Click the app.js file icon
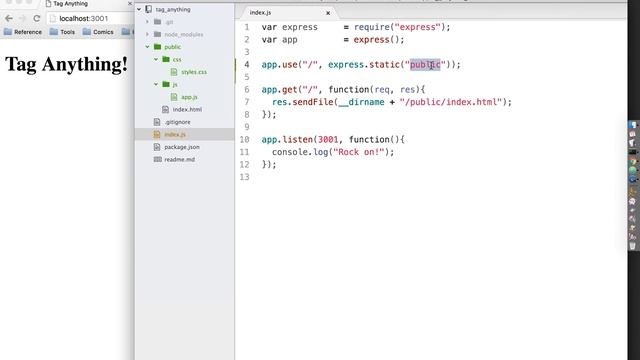Viewport: 640px width, 360px height. point(174,97)
